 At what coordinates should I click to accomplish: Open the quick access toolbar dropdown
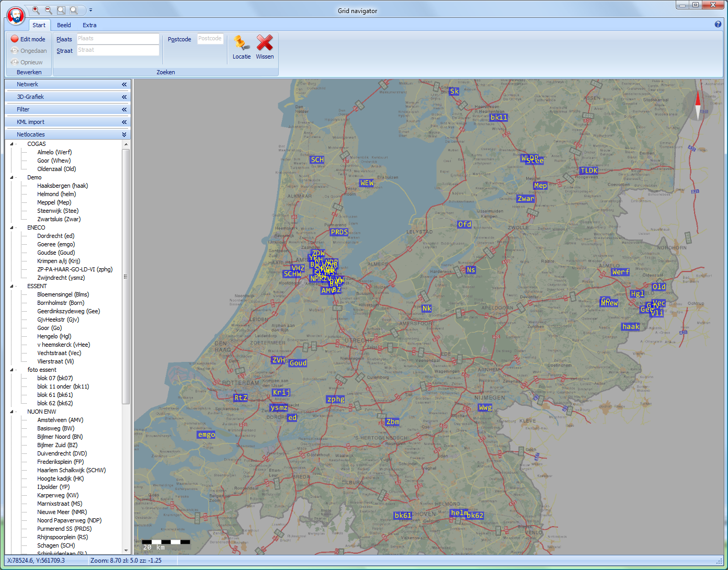90,10
